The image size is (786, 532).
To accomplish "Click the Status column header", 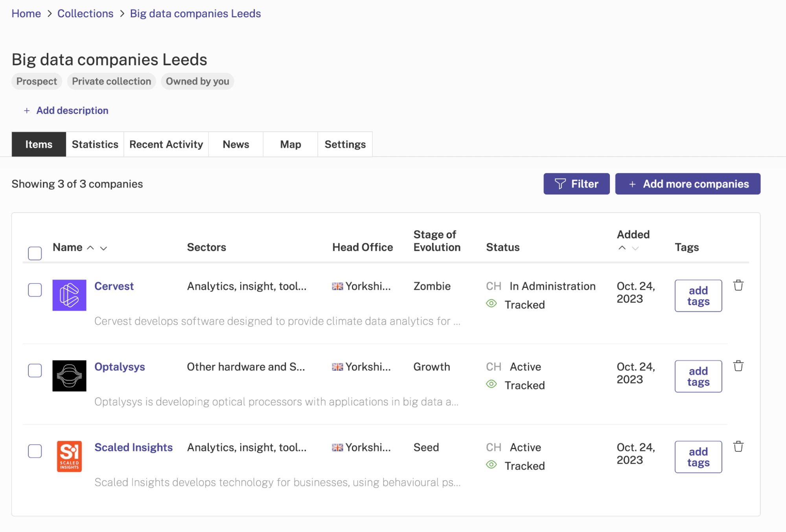I will pos(503,247).
